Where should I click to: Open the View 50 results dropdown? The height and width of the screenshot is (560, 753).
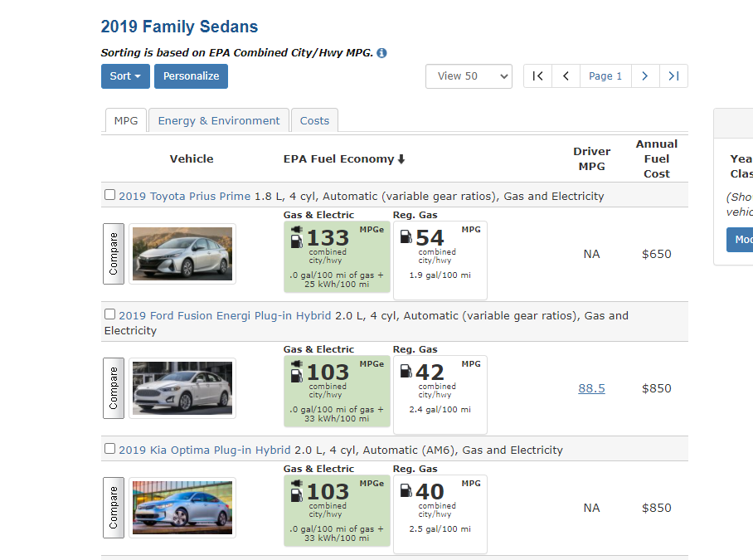[469, 76]
